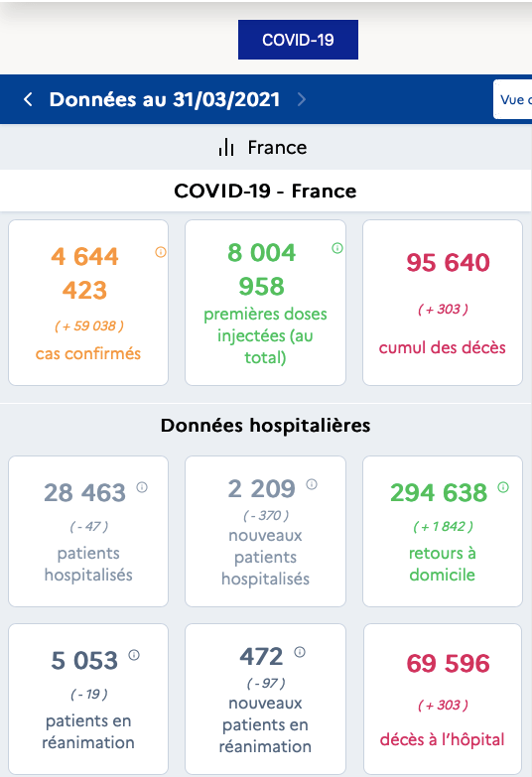Open info icon for 472 nouveaux réanimation
This screenshot has height=777, width=532.
(300, 652)
